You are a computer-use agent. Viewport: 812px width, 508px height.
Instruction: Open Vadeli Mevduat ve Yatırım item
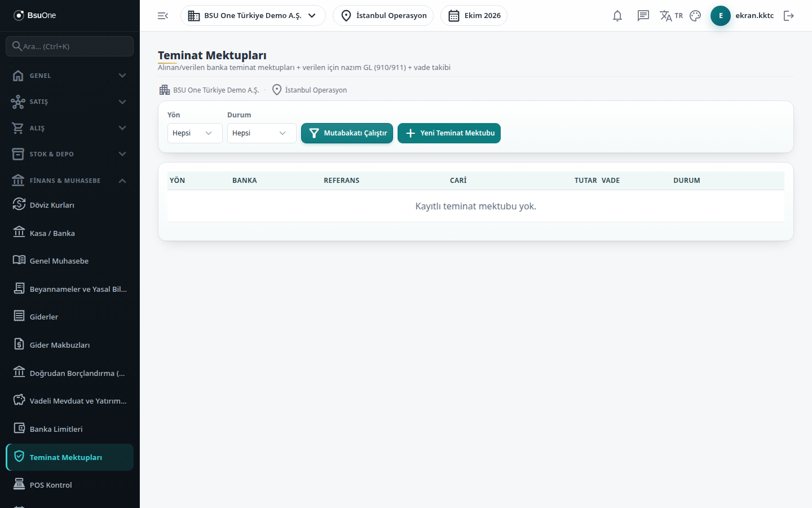(x=70, y=401)
